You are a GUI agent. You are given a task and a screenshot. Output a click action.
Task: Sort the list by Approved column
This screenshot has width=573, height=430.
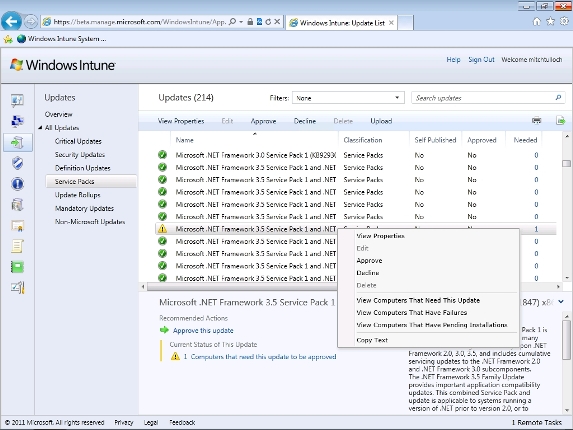(x=481, y=140)
